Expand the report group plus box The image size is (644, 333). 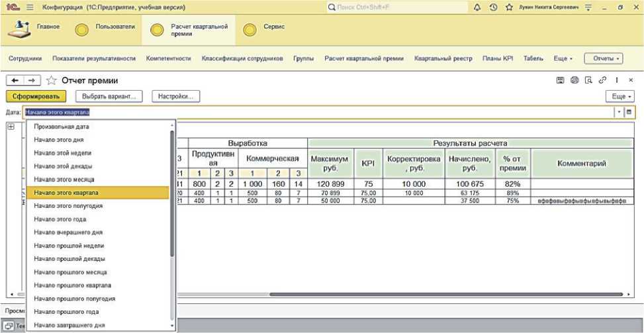pos(11,126)
